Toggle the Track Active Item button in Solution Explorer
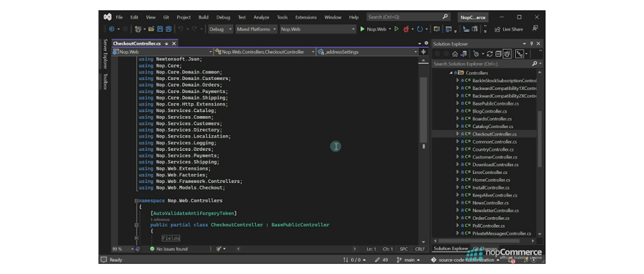644x274 pixels. [520, 54]
